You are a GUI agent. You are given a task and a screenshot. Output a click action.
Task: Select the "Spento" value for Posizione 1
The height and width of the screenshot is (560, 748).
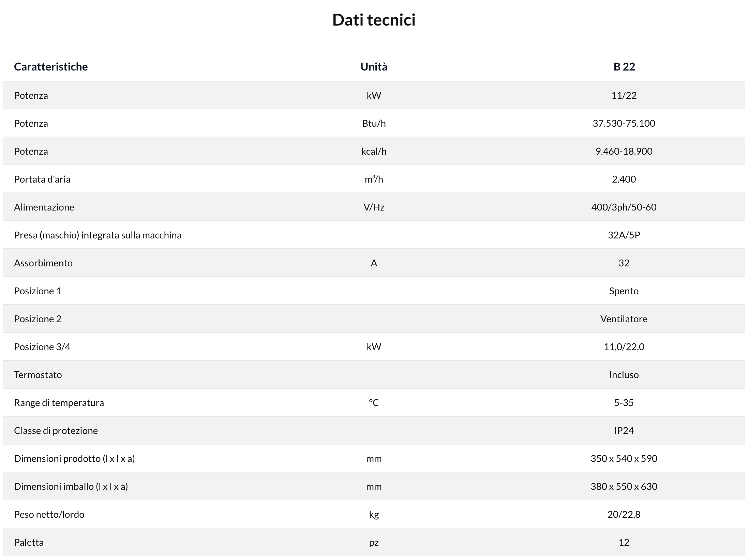[x=624, y=291]
